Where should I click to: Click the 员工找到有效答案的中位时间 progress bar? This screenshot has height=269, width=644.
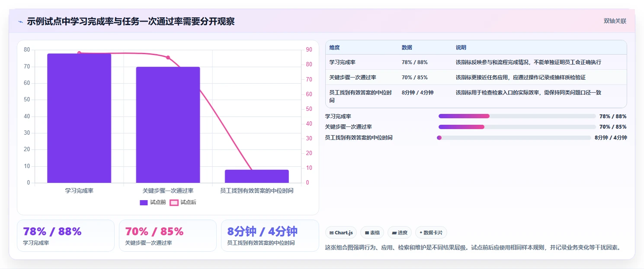(x=514, y=138)
